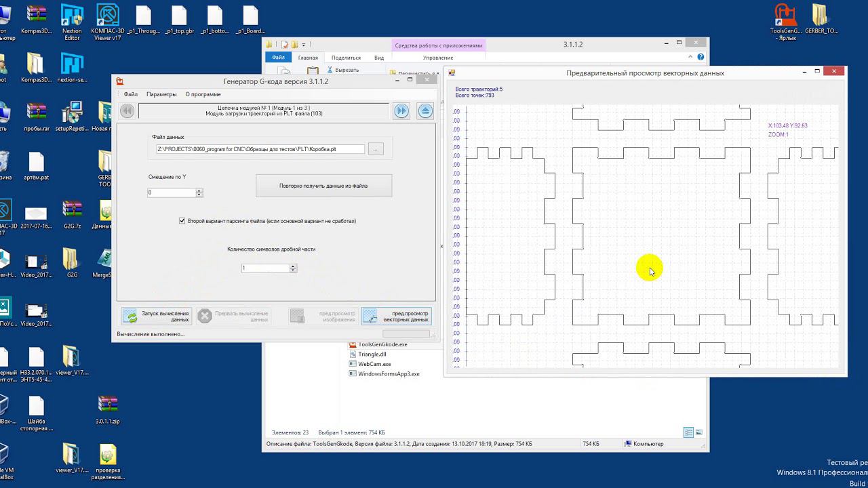Go to next module with forward arrows button

(x=401, y=110)
